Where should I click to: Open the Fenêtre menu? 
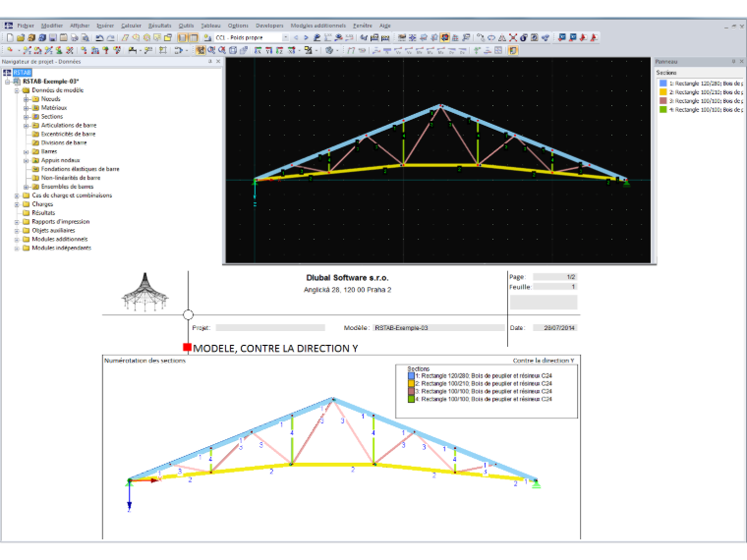coord(363,26)
